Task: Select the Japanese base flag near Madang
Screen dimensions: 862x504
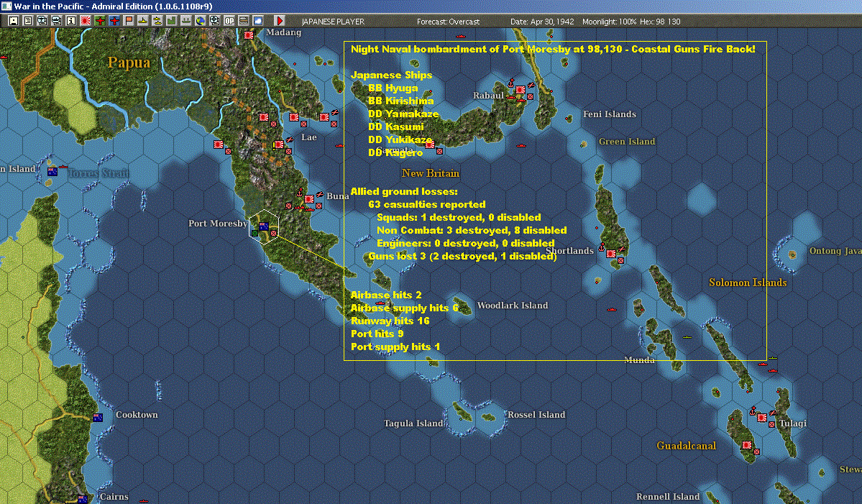Action: [x=249, y=35]
